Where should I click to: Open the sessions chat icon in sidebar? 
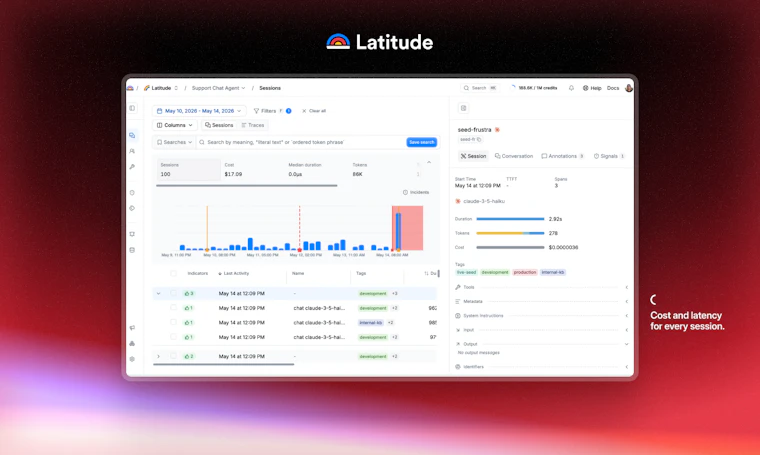[132, 136]
